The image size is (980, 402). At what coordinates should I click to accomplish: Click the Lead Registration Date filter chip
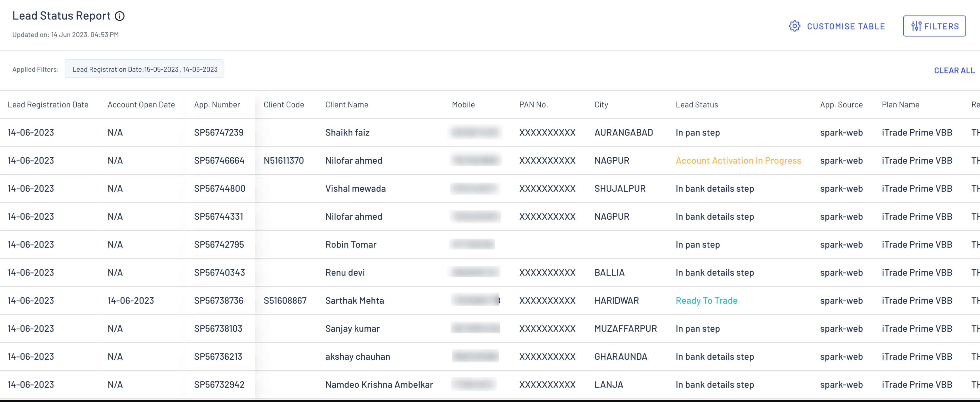[144, 69]
